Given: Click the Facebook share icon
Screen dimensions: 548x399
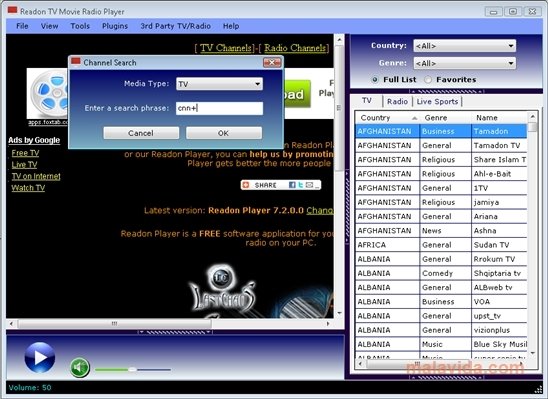Looking at the screenshot, I should (292, 185).
